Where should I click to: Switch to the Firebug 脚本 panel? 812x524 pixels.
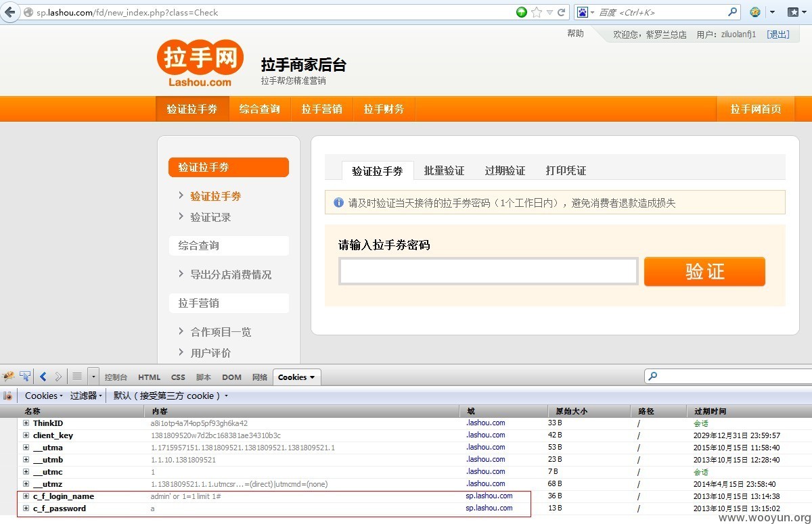203,377
